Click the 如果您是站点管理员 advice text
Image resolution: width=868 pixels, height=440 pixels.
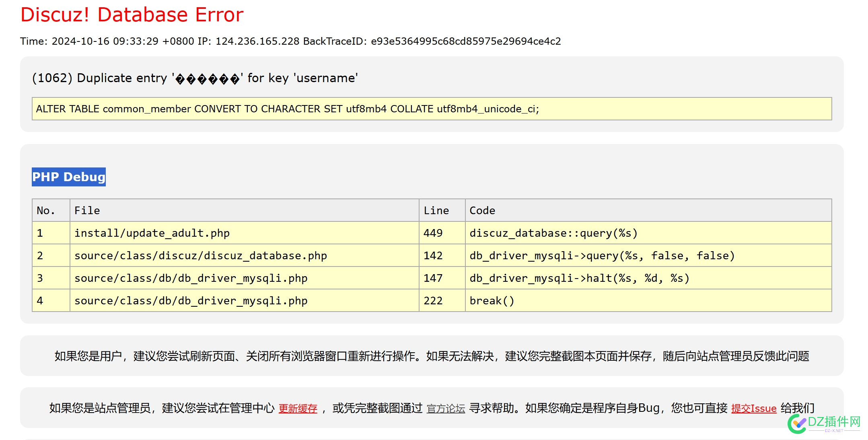[432, 408]
